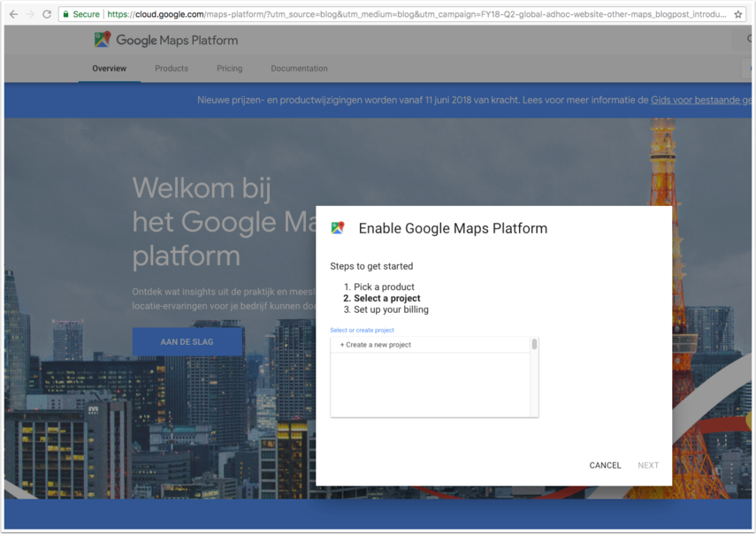Open the Overview tab
This screenshot has height=534, width=756.
coord(110,68)
